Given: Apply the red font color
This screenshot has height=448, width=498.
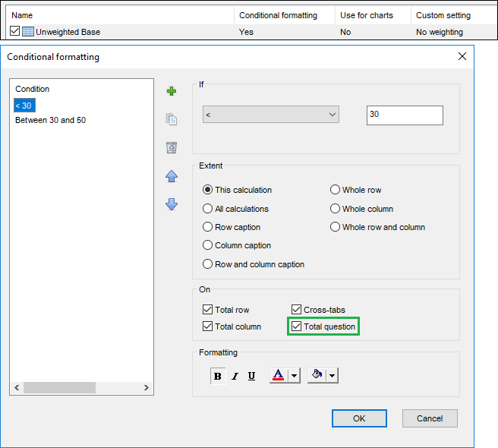Looking at the screenshot, I should pos(278,375).
